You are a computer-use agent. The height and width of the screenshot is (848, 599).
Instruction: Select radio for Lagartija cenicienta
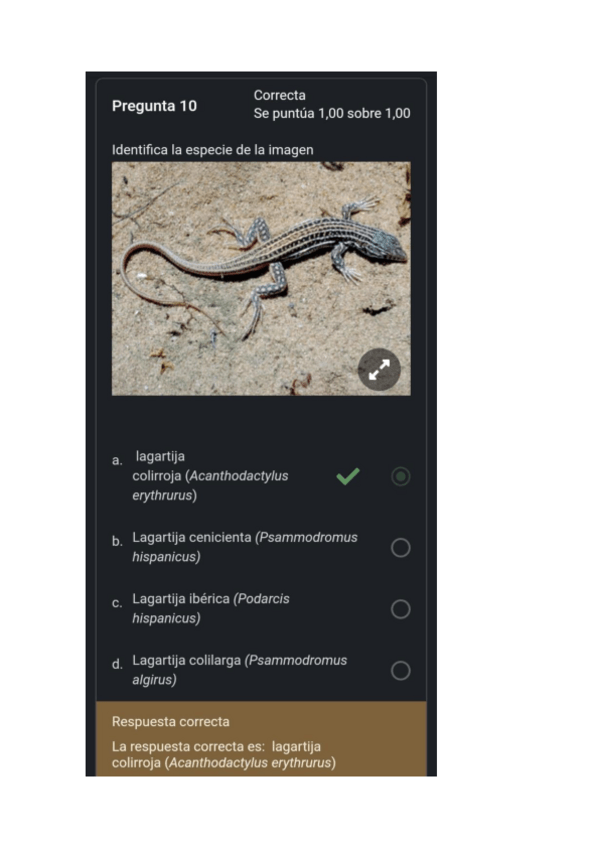(400, 547)
